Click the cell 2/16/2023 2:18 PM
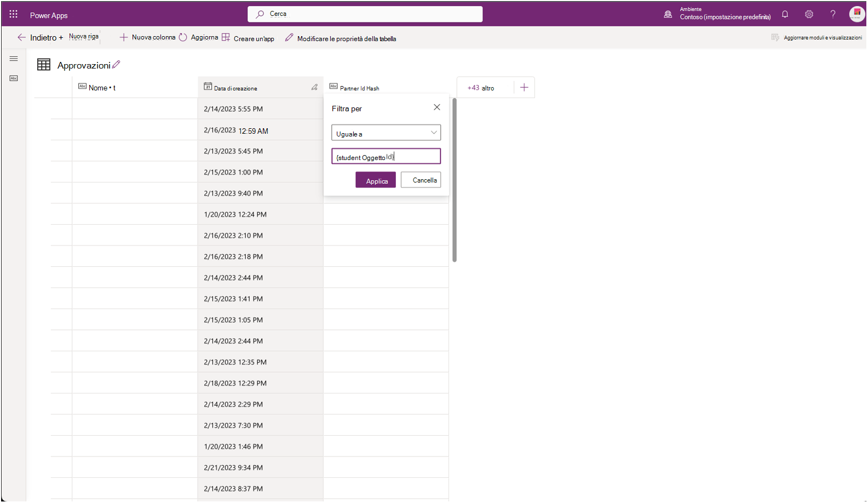Viewport: 868px width, 502px height. (260, 256)
